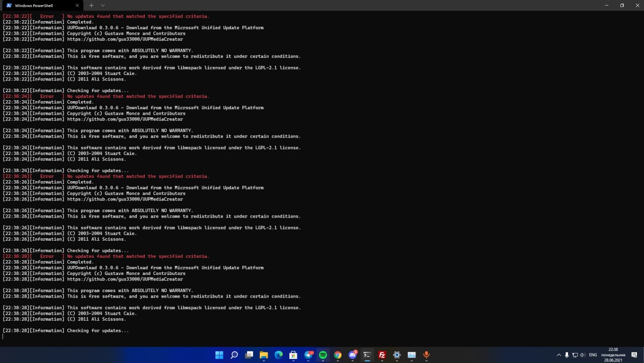Click the 22:38:22 '2011 Ali Scissons' line
The height and width of the screenshot is (363, 644).
coord(64,79)
